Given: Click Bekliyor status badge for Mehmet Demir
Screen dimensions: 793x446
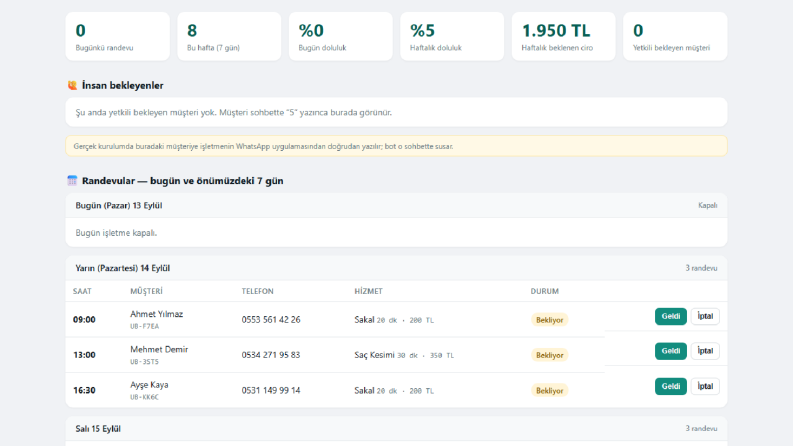Looking at the screenshot, I should pos(549,355).
